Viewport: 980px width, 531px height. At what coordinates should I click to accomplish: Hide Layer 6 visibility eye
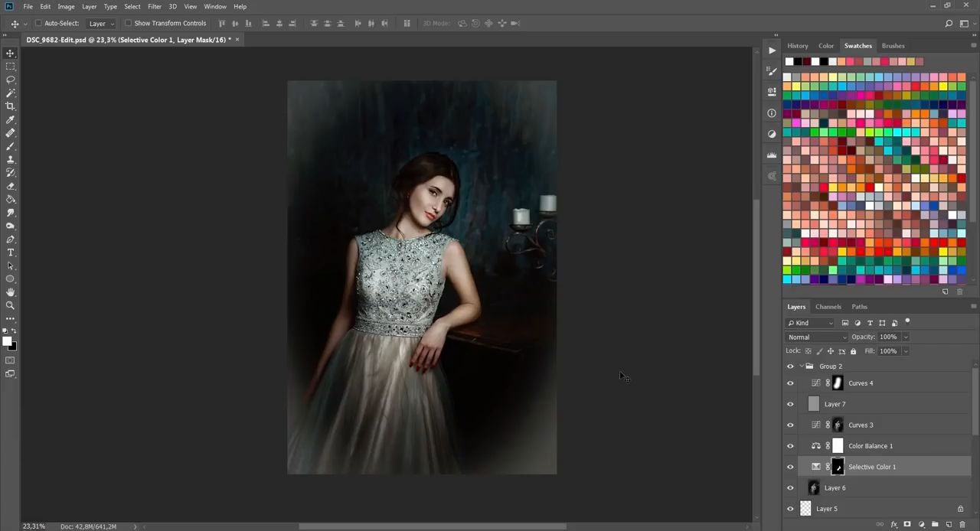click(790, 488)
